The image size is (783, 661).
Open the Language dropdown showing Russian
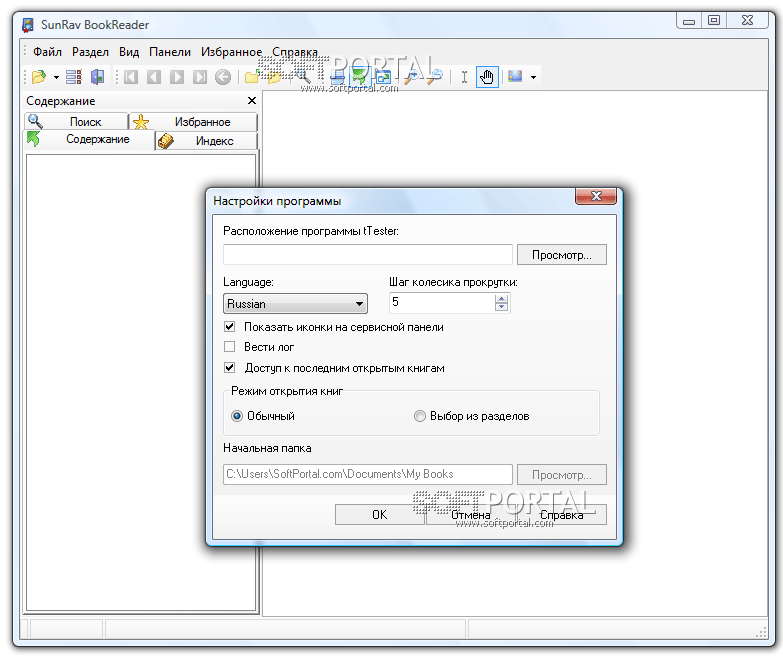pos(295,304)
